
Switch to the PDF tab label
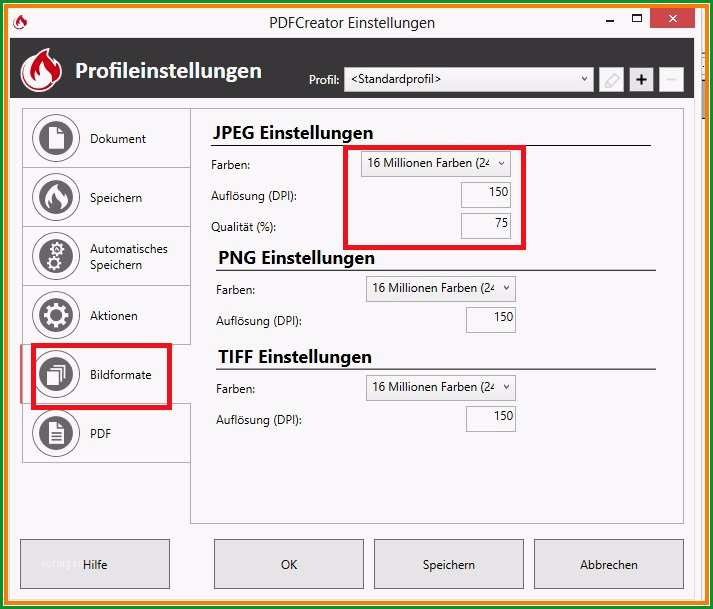coord(100,433)
